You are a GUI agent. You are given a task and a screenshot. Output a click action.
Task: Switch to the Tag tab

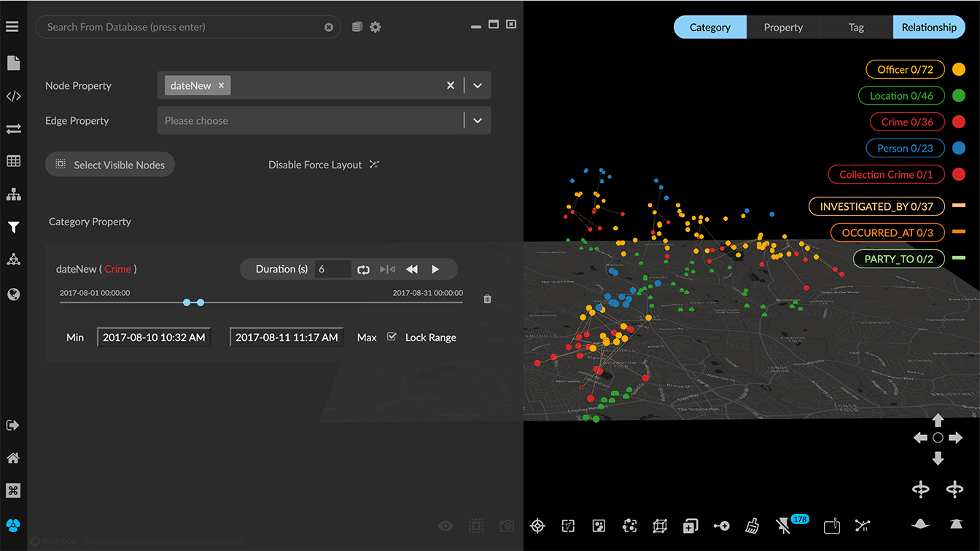(856, 27)
